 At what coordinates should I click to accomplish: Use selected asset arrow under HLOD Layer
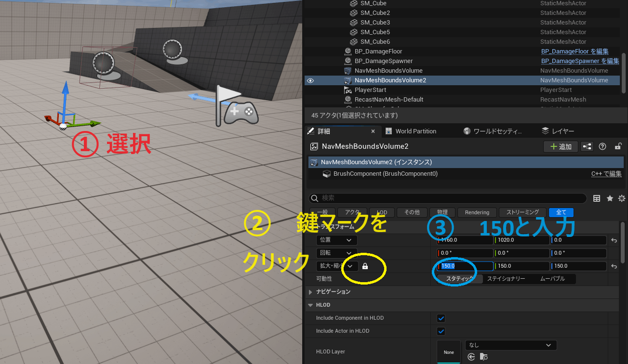(x=471, y=357)
